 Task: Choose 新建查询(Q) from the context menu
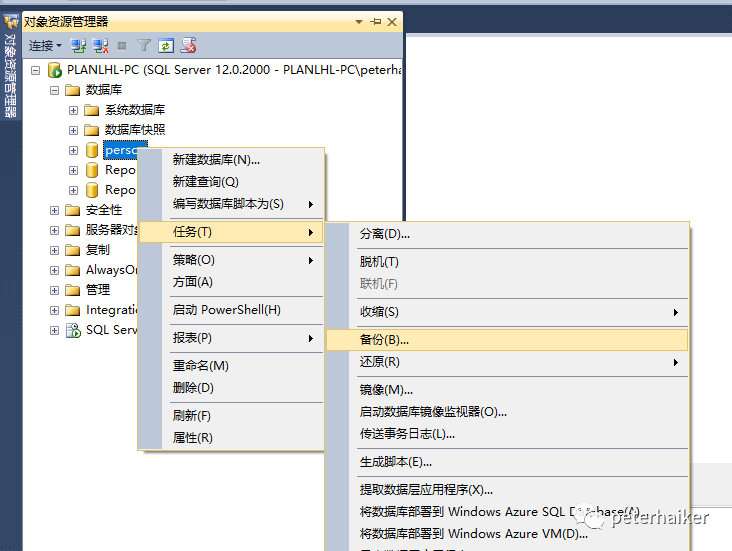[x=232, y=182]
